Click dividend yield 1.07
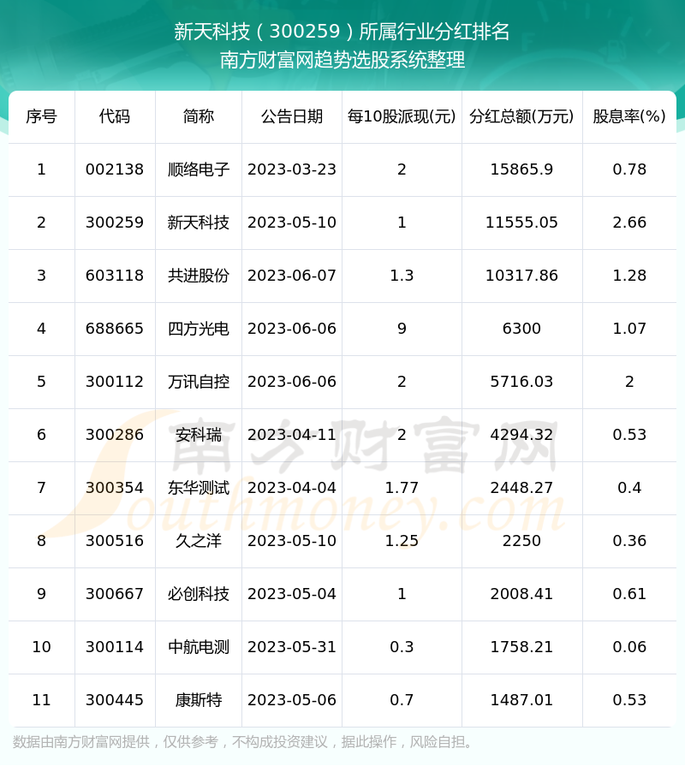Viewport: 685px width, 784px height. point(629,329)
